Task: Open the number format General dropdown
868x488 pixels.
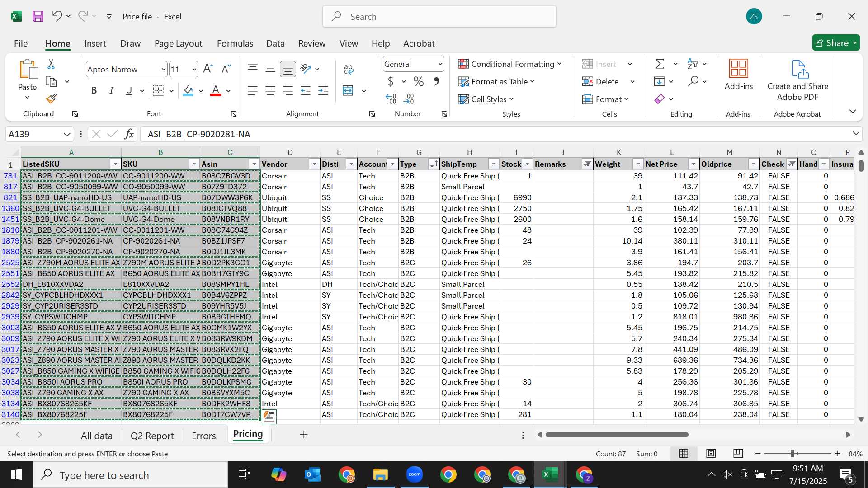Action: (440, 64)
